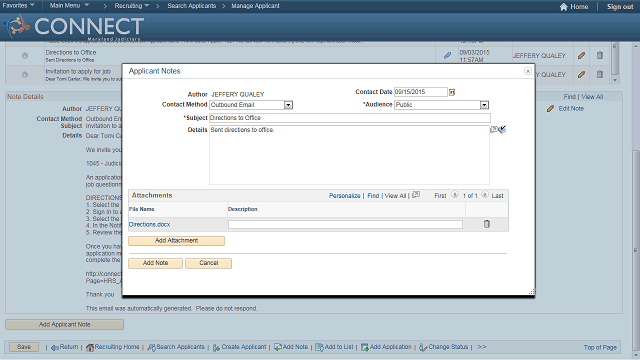Click the Manage Applicant breadcrumb
The height and width of the screenshot is (360, 640).
255,6
